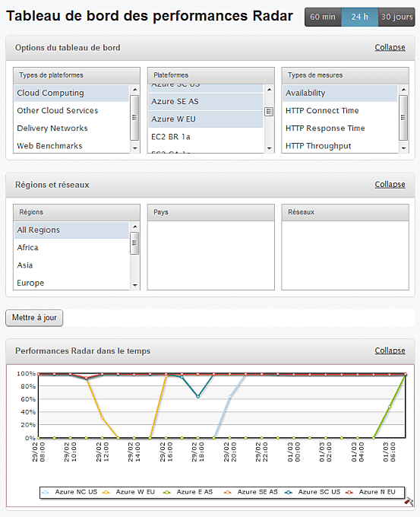This screenshot has width=420, height=517.
Task: Switch time range to 60 min
Action: point(323,17)
